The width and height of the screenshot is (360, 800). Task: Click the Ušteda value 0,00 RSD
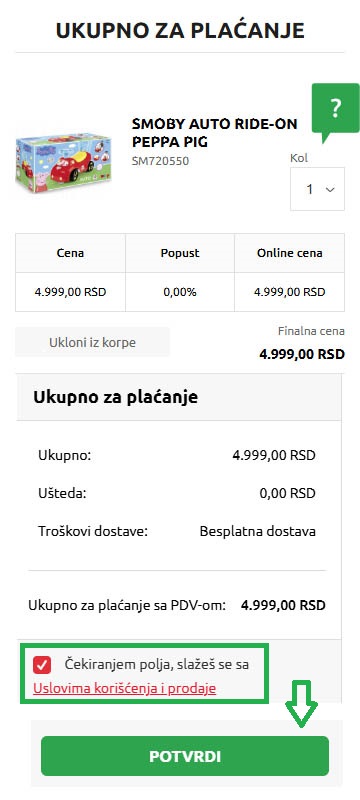[288, 493]
